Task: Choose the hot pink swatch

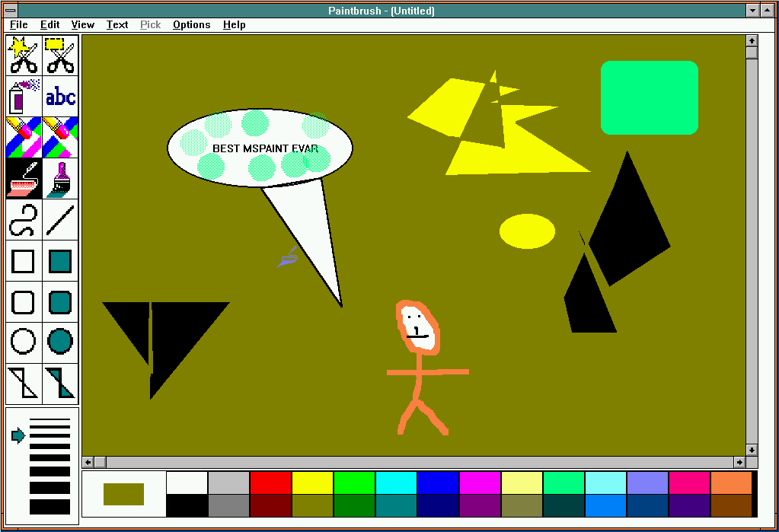Action: [690, 483]
